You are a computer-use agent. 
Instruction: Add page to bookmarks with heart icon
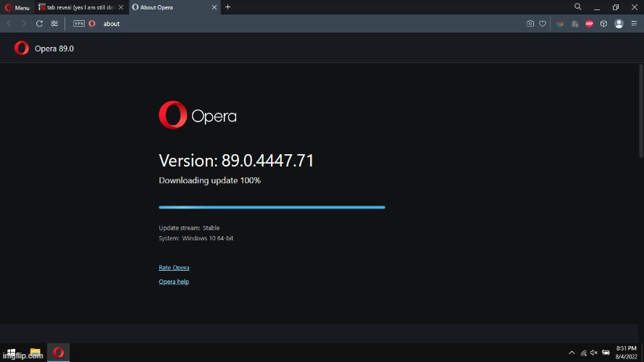point(543,24)
